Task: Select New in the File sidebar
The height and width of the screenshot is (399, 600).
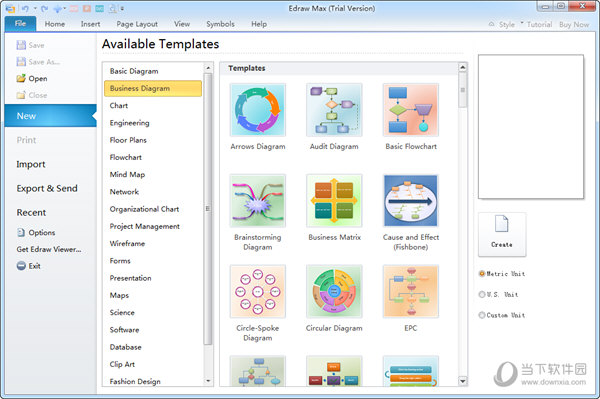Action: point(51,116)
